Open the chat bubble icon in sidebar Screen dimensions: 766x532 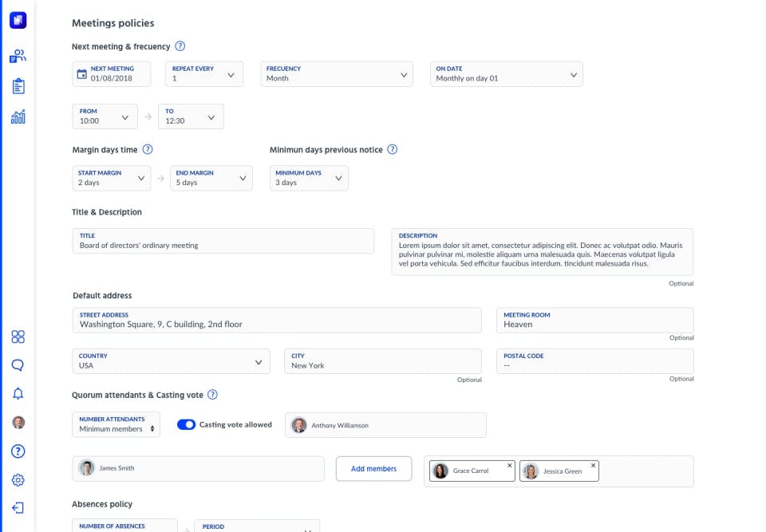(18, 365)
